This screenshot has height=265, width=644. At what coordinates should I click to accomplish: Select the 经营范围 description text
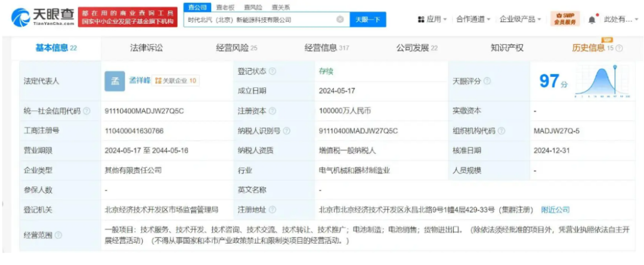[367, 235]
